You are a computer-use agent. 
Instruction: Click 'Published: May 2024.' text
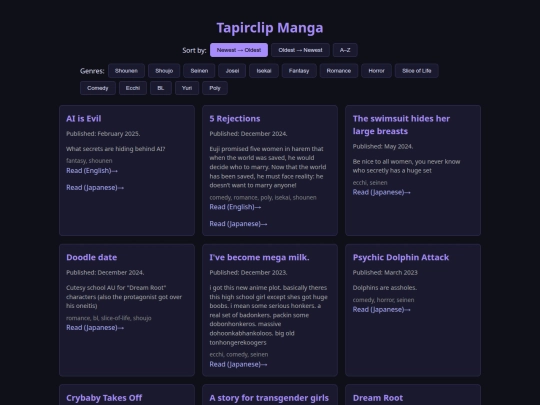[x=383, y=146]
